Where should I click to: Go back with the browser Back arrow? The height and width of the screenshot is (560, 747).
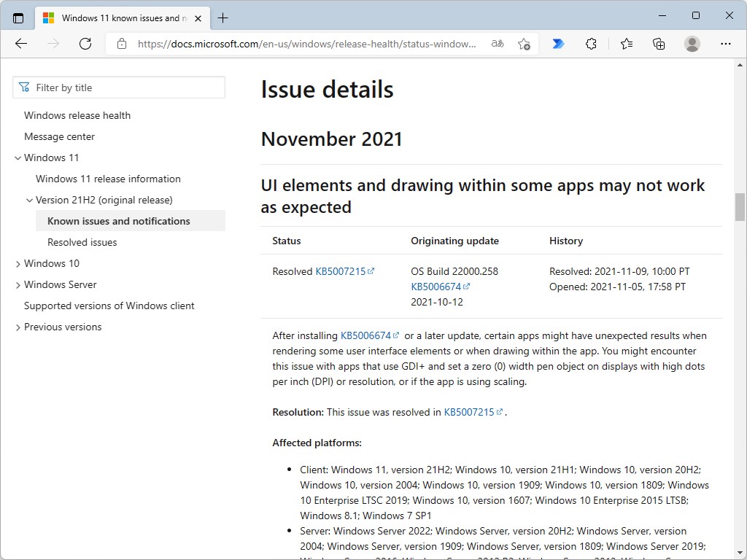pyautogui.click(x=21, y=44)
